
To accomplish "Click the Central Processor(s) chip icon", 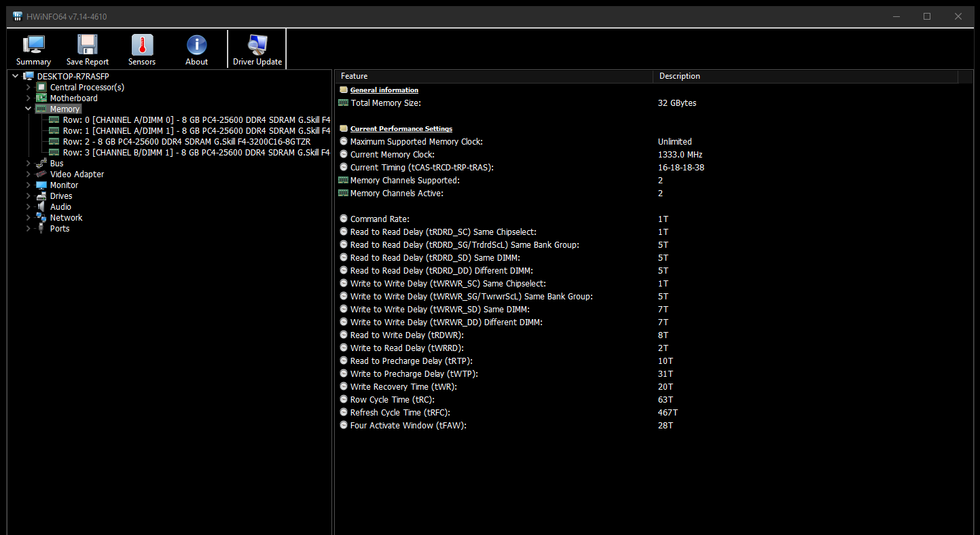I will pyautogui.click(x=41, y=87).
